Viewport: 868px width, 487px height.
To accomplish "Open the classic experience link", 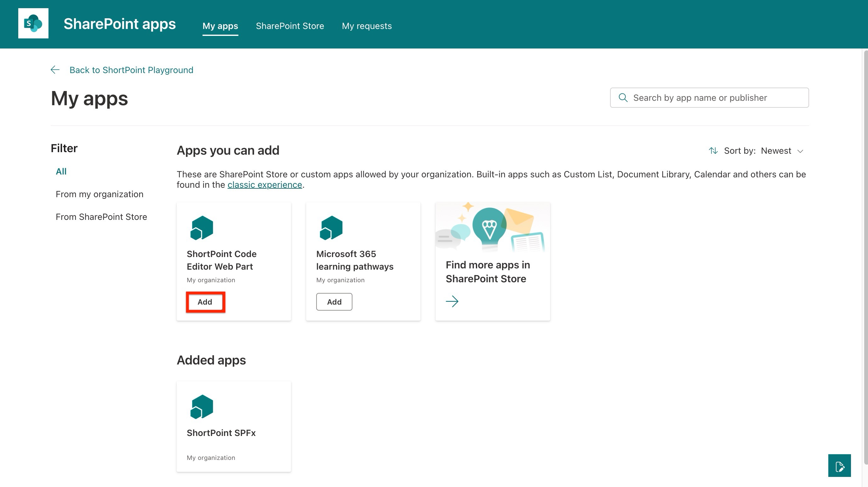I will pos(265,185).
